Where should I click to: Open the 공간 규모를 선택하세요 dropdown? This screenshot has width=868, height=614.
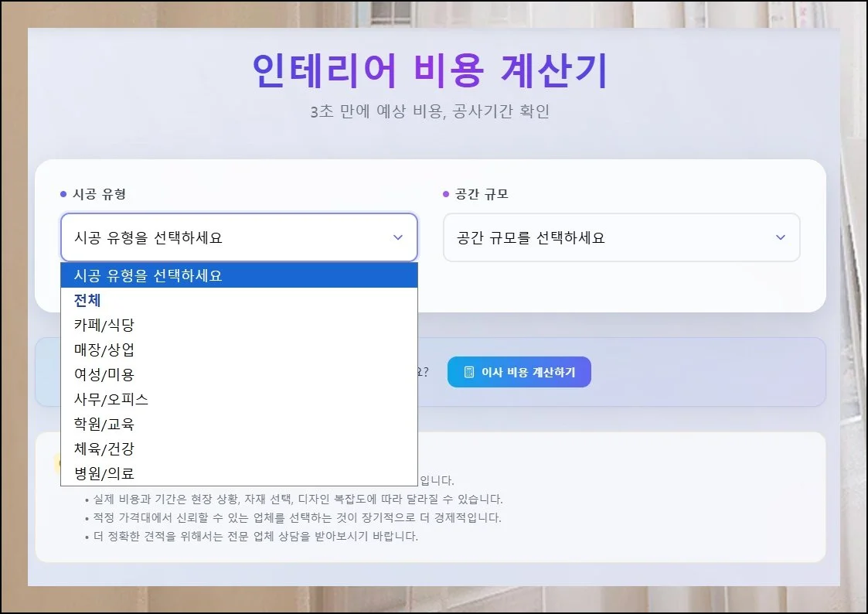coord(621,237)
